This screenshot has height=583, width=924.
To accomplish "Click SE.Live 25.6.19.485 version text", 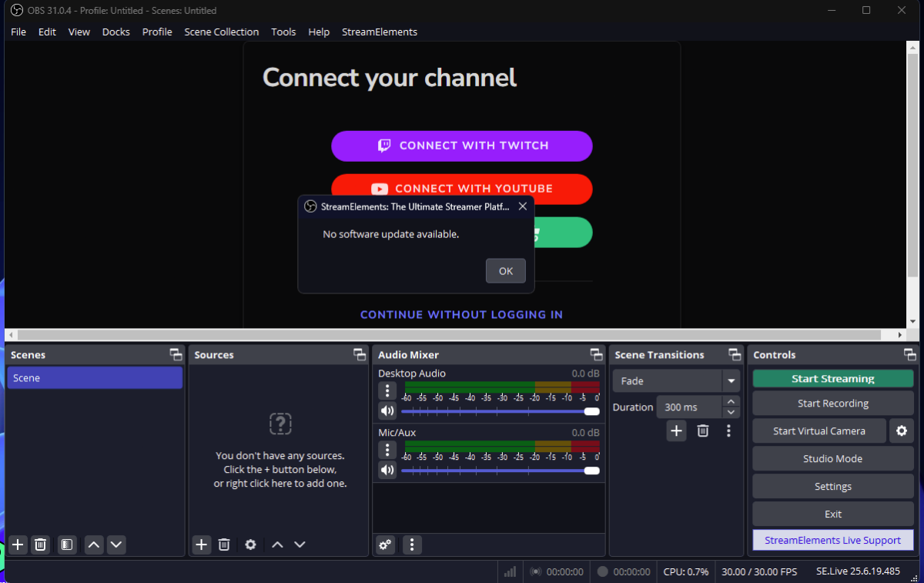I will [x=858, y=571].
